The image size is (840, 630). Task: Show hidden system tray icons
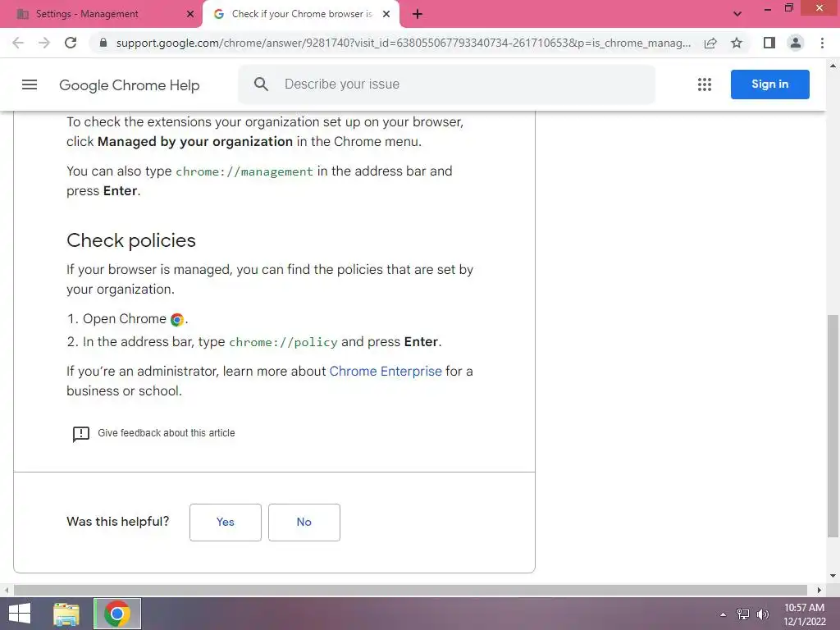[x=723, y=614]
